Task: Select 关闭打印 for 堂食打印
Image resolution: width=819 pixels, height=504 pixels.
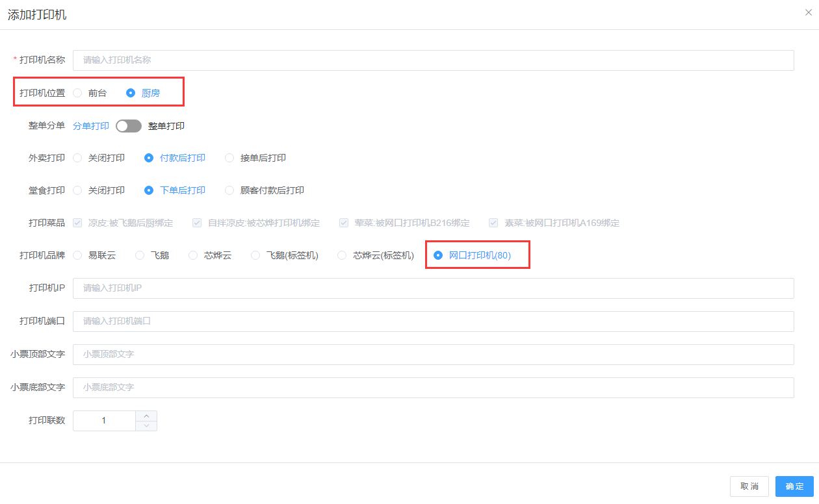Action: click(x=77, y=190)
